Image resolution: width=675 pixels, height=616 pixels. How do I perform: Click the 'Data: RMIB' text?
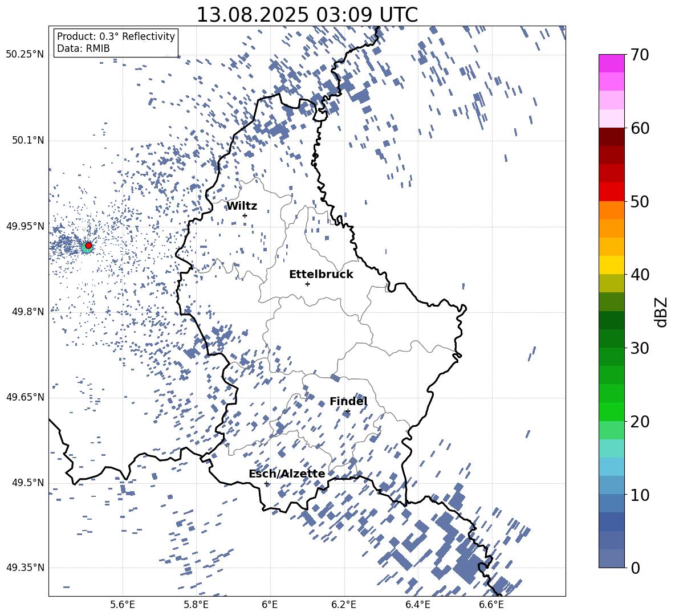(x=83, y=48)
